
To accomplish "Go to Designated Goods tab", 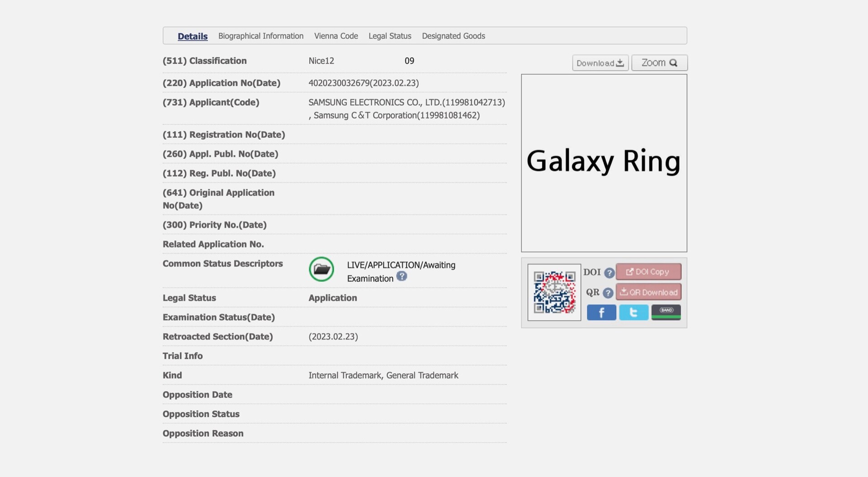I will [453, 36].
